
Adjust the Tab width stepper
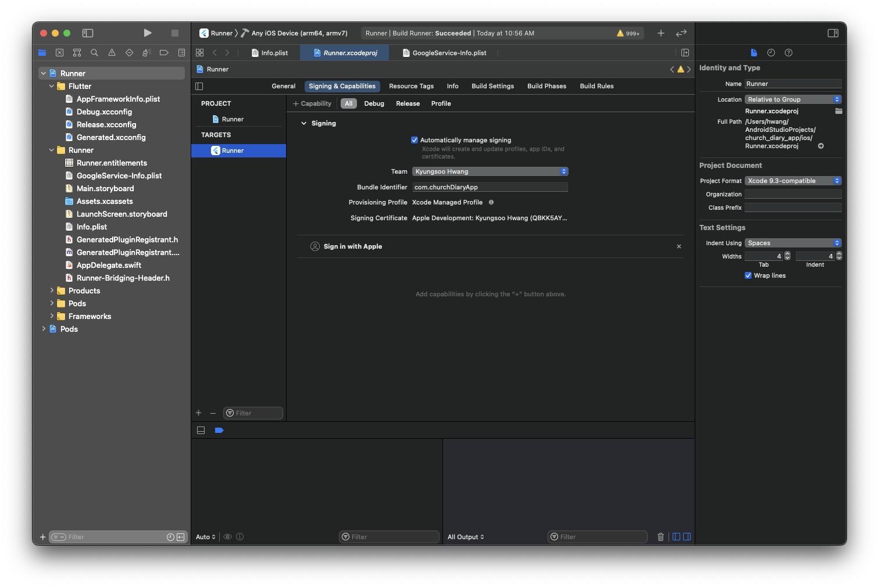point(788,256)
